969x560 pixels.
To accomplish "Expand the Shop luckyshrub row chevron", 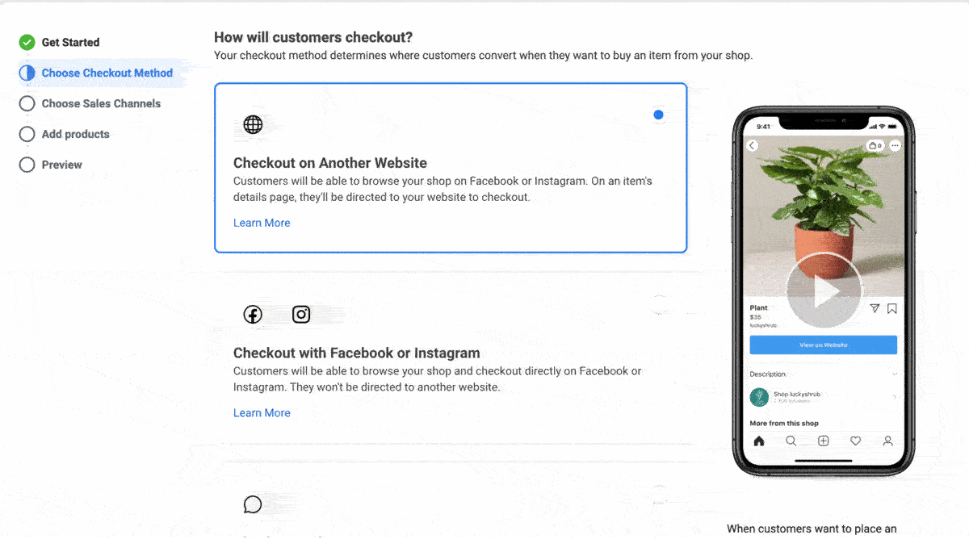I will [x=894, y=397].
